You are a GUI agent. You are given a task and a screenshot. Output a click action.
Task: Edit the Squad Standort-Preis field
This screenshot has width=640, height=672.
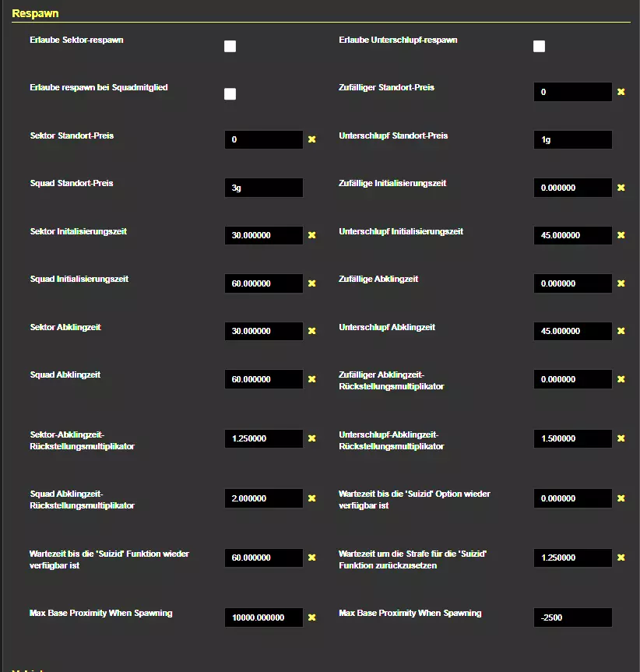tap(263, 188)
